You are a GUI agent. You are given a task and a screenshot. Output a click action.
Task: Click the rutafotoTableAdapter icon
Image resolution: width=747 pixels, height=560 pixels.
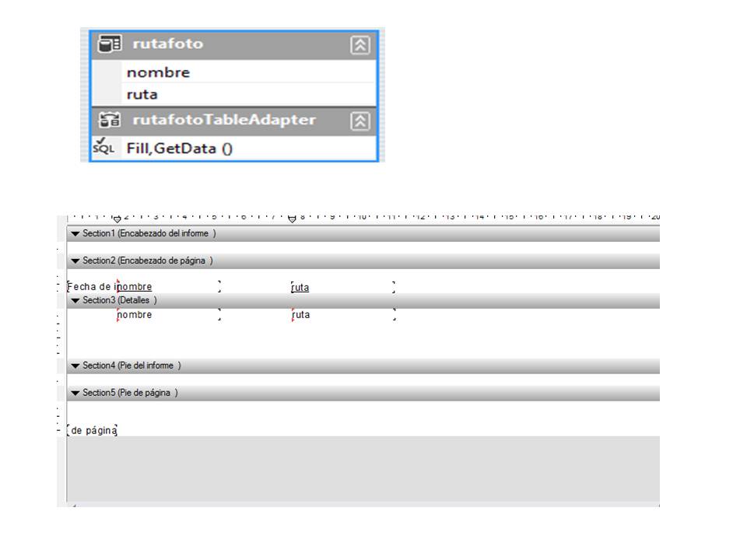pos(110,120)
